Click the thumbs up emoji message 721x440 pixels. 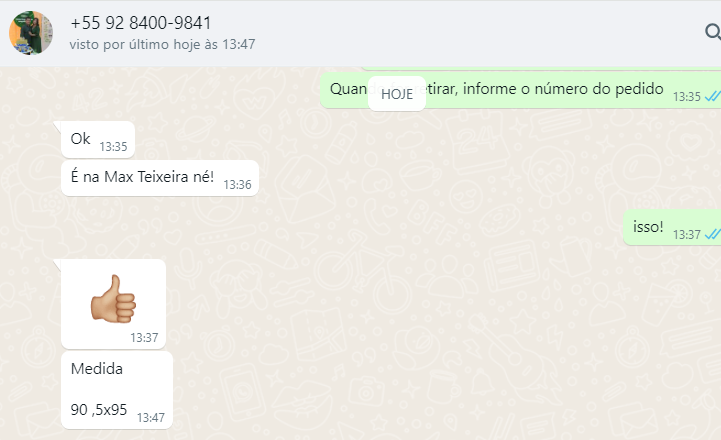[113, 304]
